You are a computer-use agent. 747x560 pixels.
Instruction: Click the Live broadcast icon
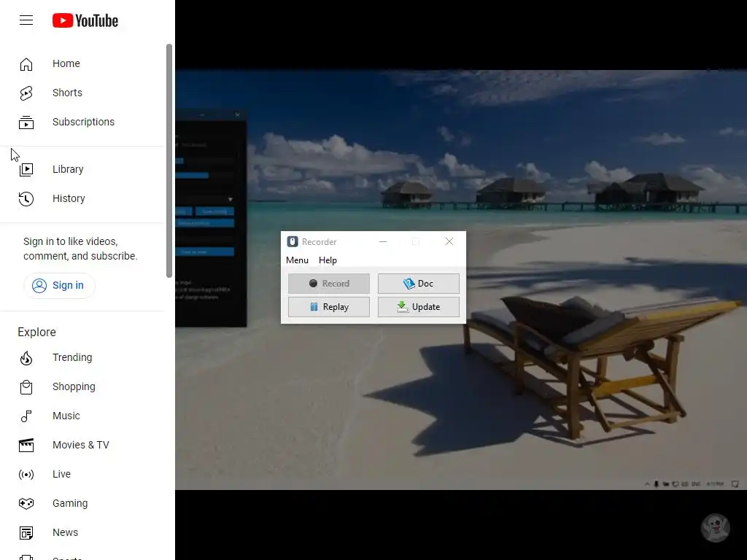click(x=26, y=474)
